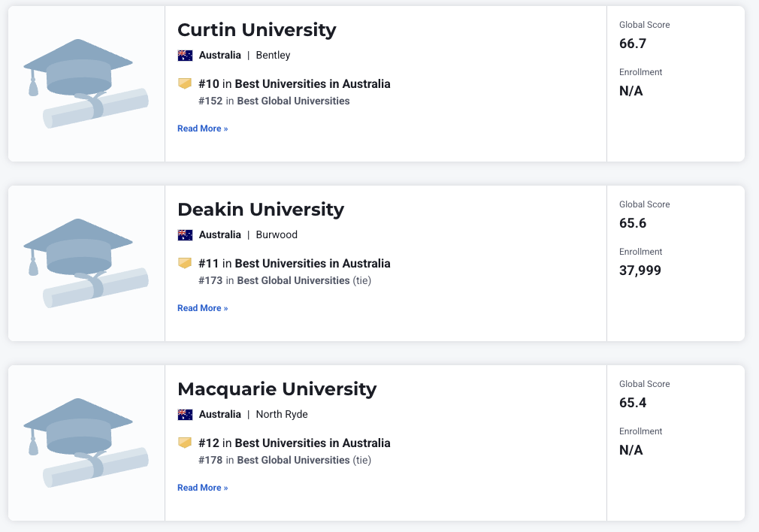
Task: Click Deakin's 37,999 enrollment figure
Action: (640, 271)
